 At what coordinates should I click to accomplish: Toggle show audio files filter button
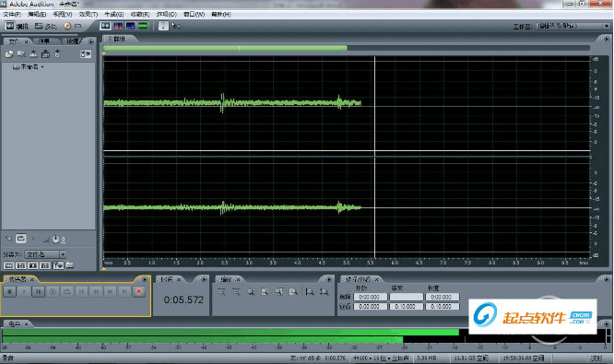click(8, 265)
